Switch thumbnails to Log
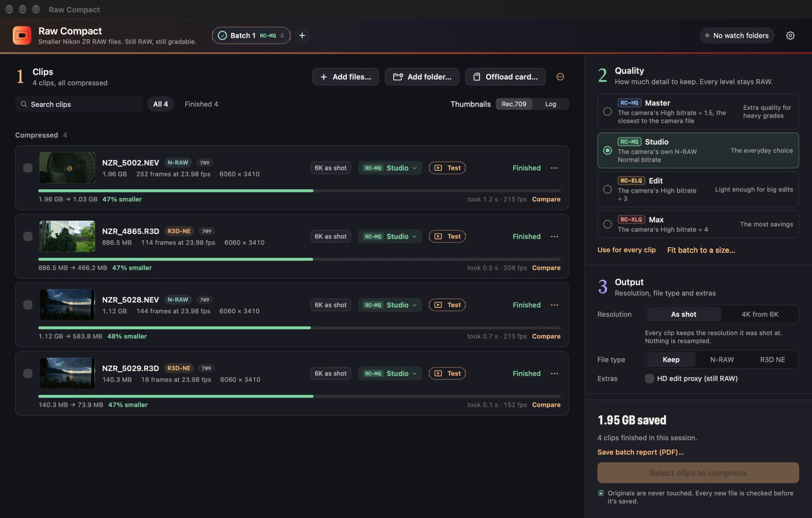This screenshot has width=812, height=518. click(x=551, y=104)
